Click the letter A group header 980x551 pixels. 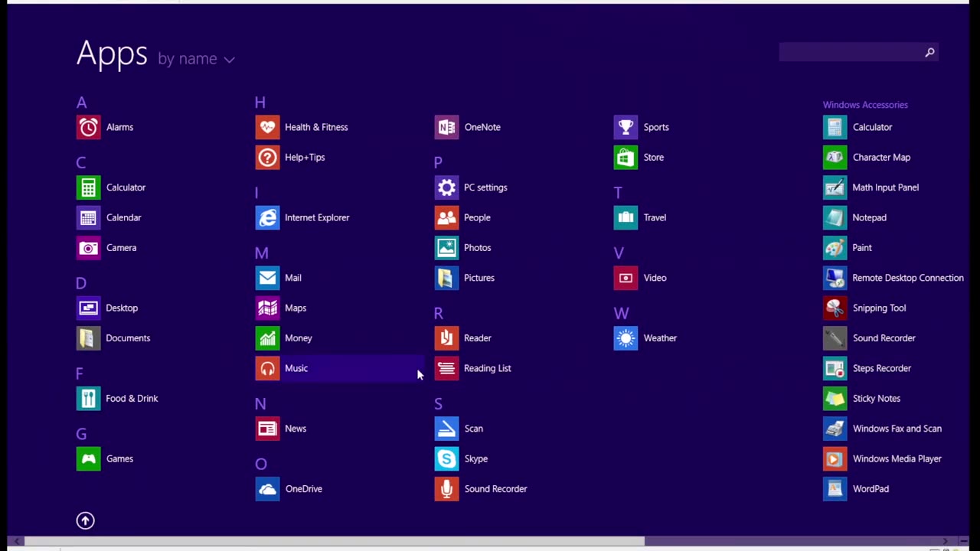[82, 103]
